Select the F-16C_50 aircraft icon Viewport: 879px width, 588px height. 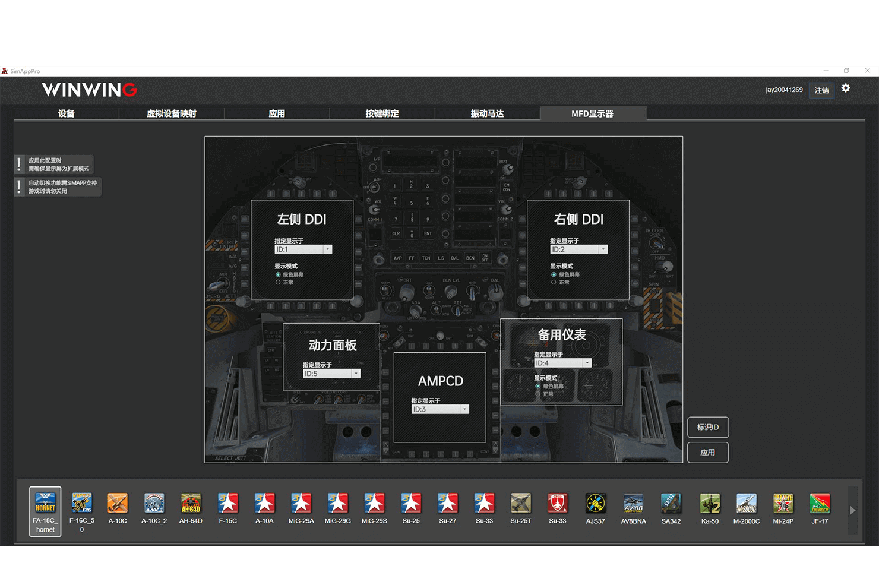(x=82, y=504)
